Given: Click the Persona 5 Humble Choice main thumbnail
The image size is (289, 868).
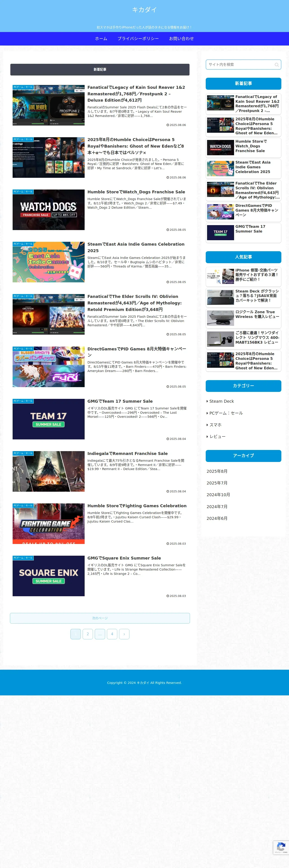Looking at the screenshot, I should pos(48,157).
